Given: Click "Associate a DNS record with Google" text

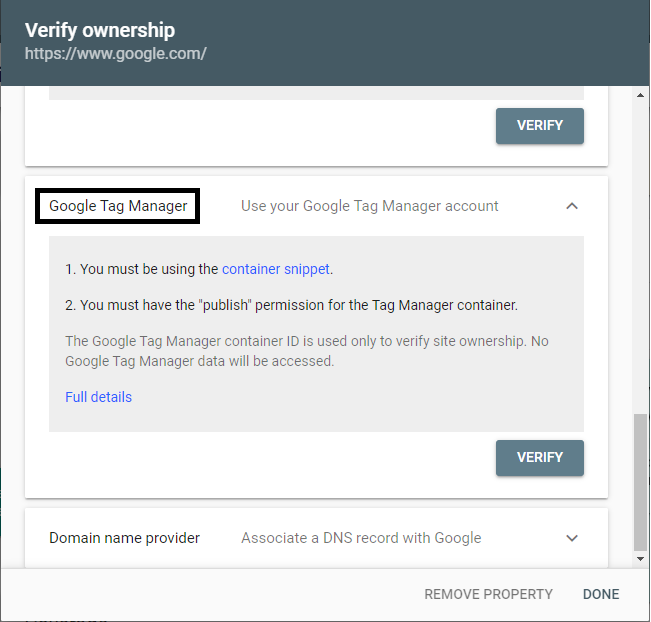Looking at the screenshot, I should (361, 538).
